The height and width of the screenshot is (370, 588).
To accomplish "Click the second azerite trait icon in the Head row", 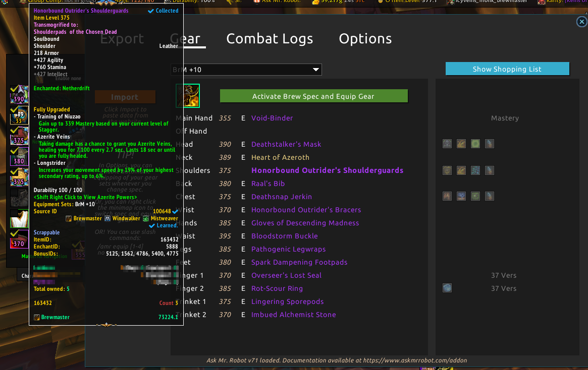I will pyautogui.click(x=461, y=144).
